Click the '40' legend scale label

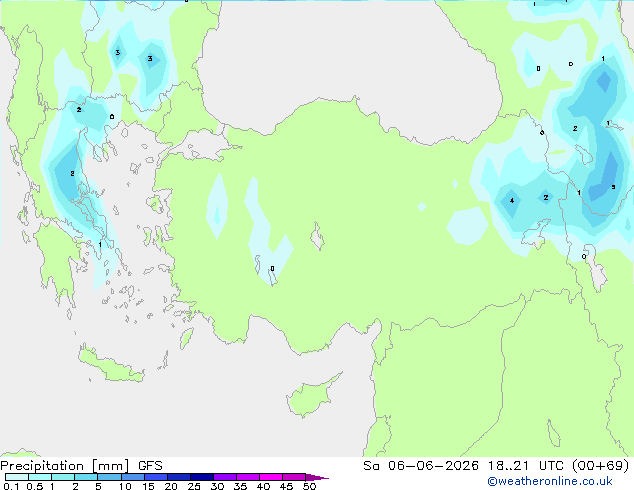pos(263,486)
